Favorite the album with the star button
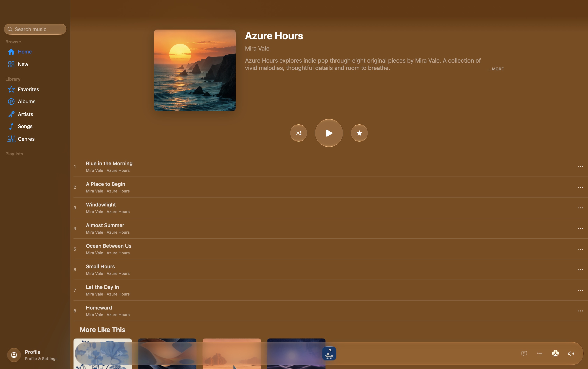The image size is (588, 369). [359, 133]
